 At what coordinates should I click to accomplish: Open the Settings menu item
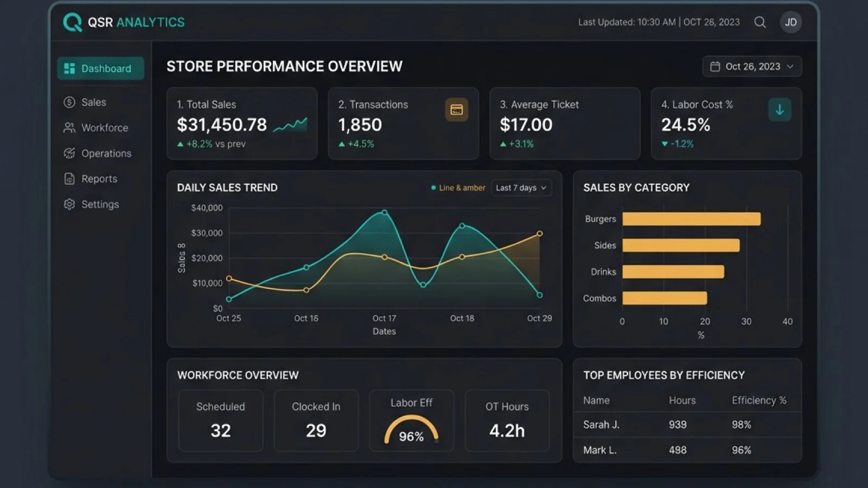[x=101, y=204]
